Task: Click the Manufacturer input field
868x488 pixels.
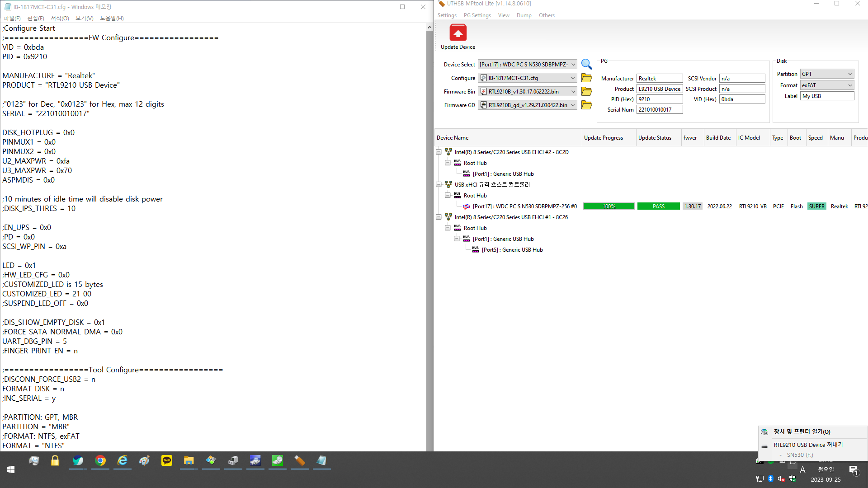Action: pos(660,78)
